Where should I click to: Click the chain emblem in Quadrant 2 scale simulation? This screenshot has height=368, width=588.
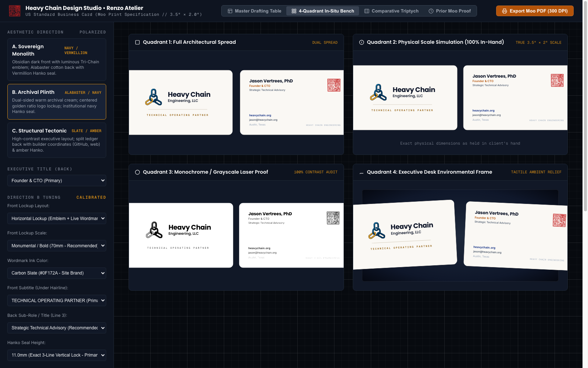[379, 93]
